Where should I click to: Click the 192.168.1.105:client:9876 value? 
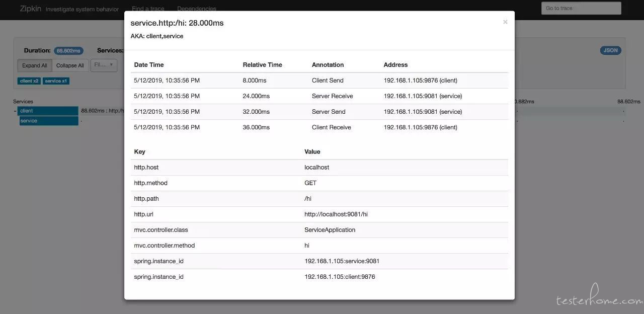340,276
